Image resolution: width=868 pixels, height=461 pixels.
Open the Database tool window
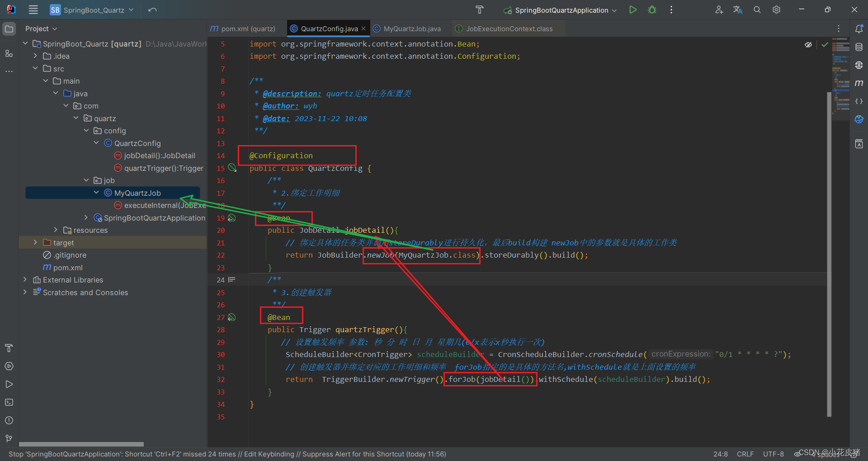point(859,47)
